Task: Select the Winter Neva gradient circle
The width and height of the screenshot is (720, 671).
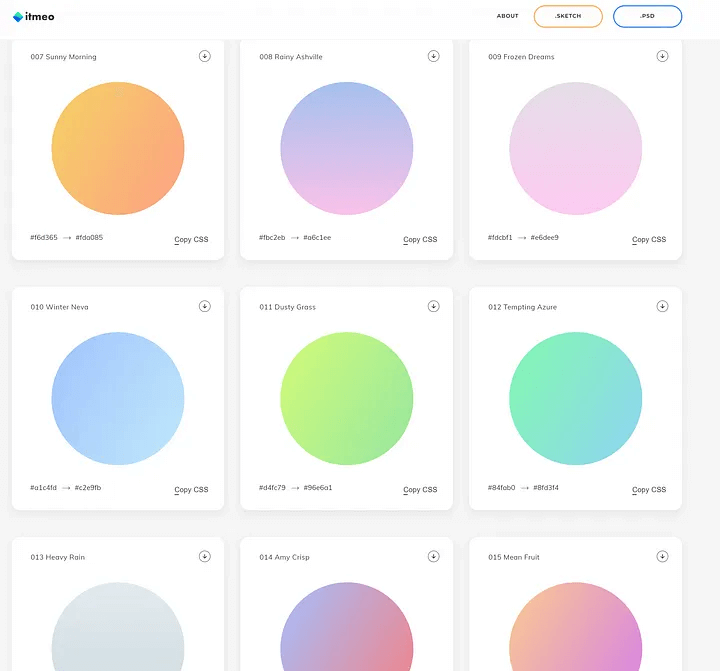Action: click(118, 399)
